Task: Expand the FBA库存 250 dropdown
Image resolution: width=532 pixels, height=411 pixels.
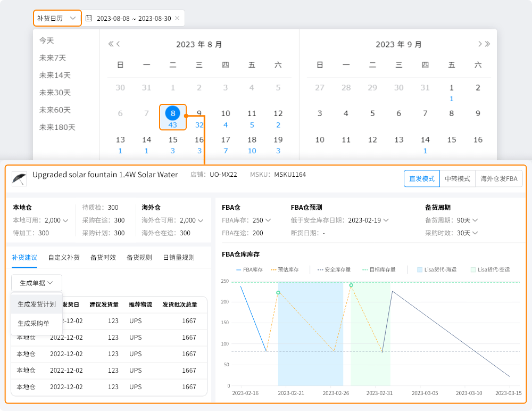Action: [x=268, y=220]
